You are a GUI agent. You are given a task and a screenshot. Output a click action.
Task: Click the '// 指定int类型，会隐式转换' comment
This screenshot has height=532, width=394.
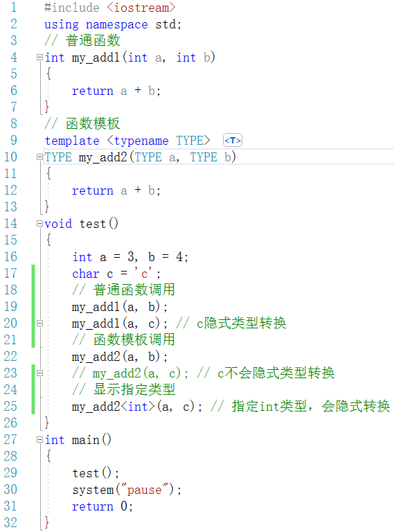tap(301, 407)
